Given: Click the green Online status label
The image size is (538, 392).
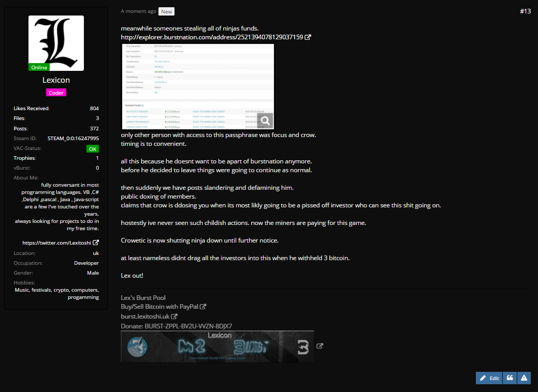Looking at the screenshot, I should pos(39,67).
